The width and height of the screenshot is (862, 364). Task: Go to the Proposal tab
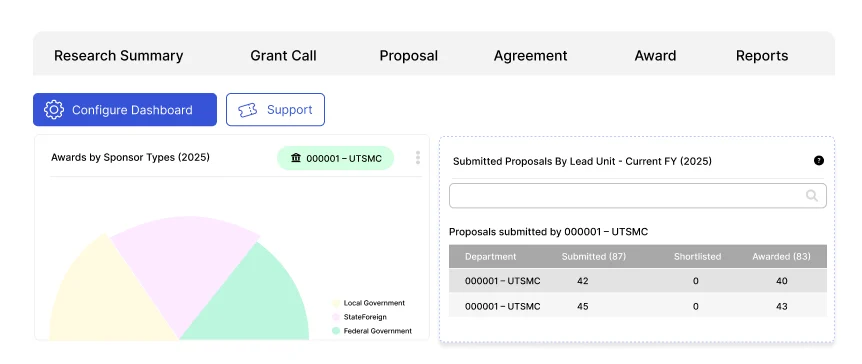[x=408, y=56]
